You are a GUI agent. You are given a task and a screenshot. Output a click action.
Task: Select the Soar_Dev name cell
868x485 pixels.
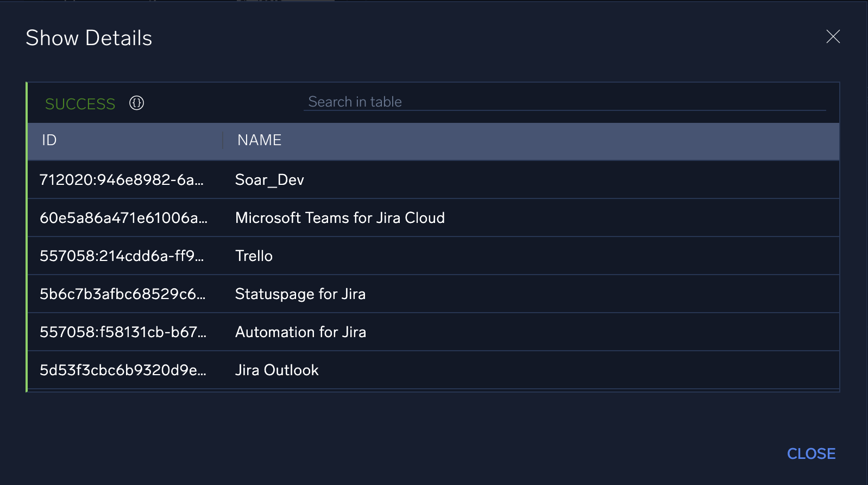pyautogui.click(x=269, y=180)
